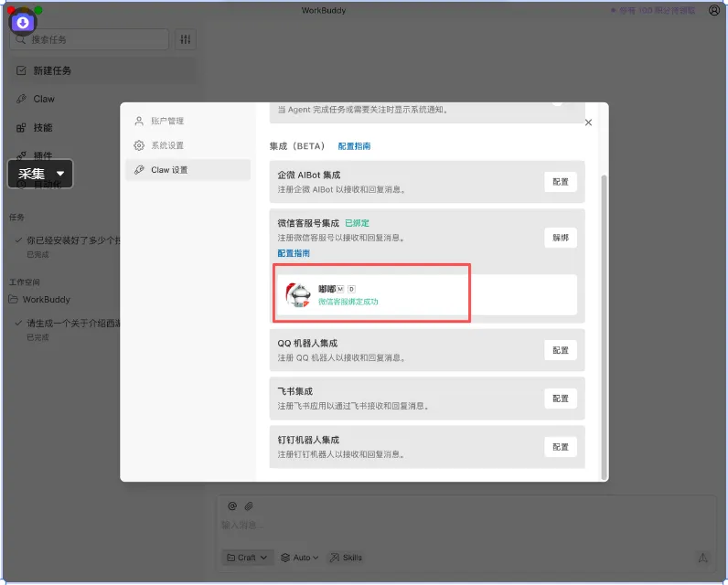Screen dimensions: 728x585
Task: Open the Auto model dropdown
Action: (300, 558)
